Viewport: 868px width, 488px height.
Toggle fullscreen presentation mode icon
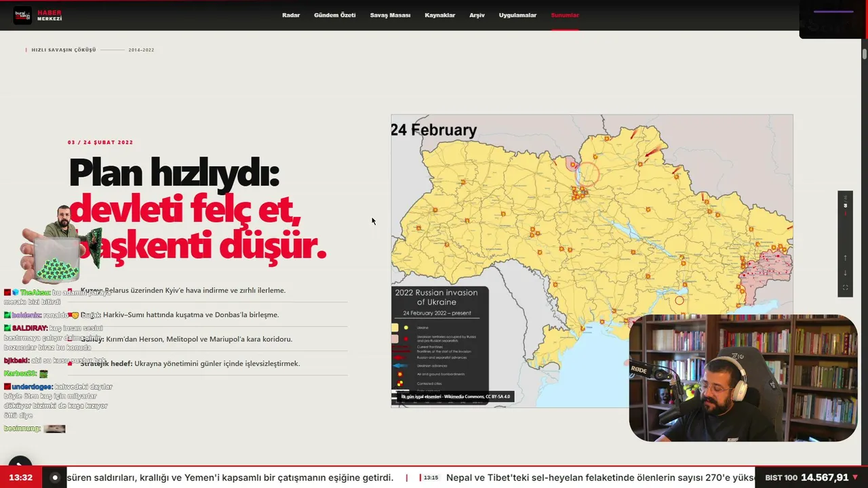[845, 288]
